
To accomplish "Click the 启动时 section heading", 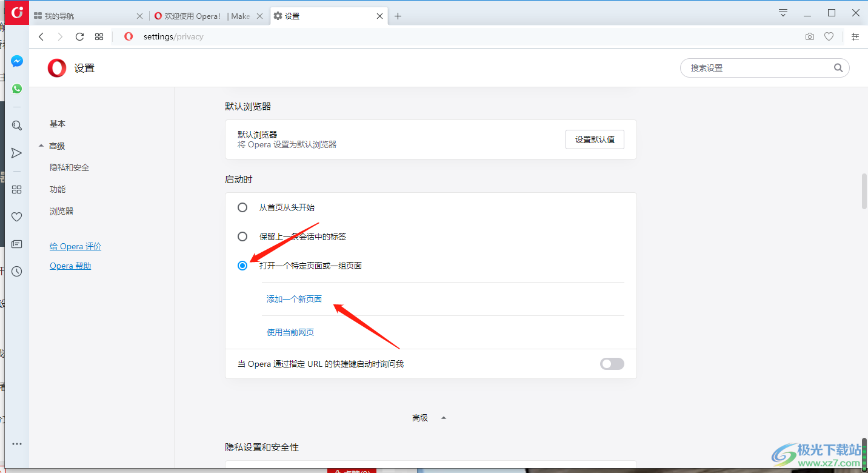I will pyautogui.click(x=239, y=179).
